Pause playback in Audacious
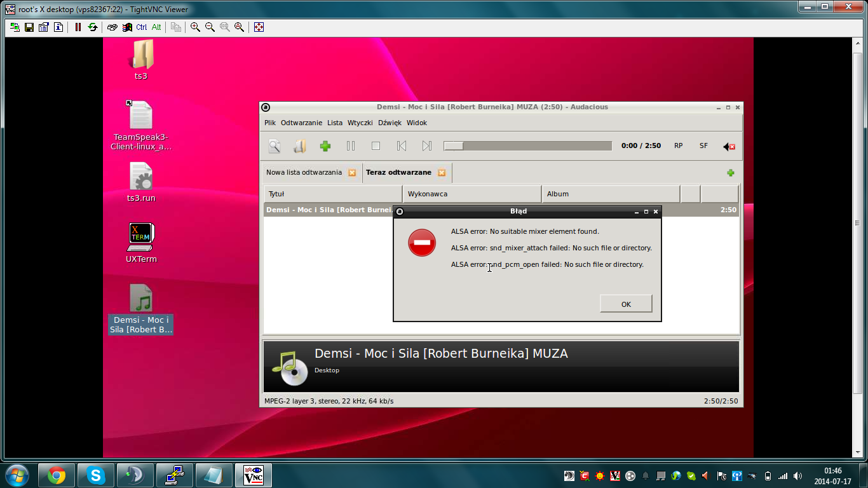868x488 pixels. pos(351,146)
